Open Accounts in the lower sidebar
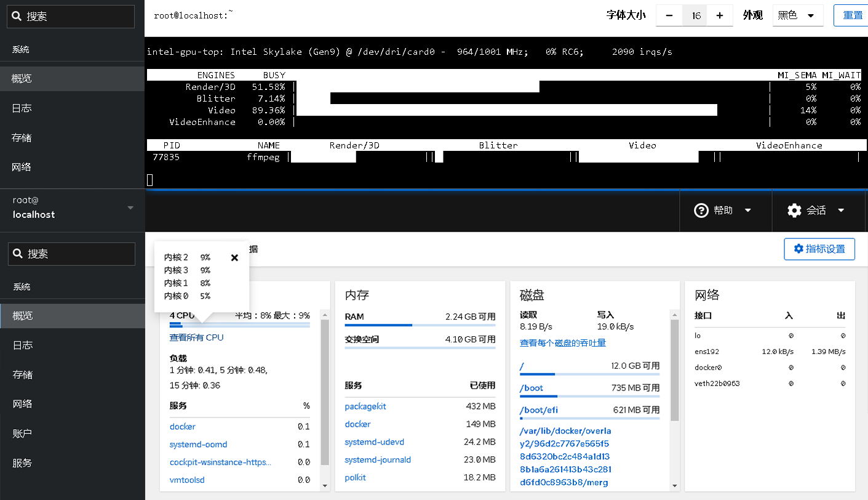Image resolution: width=868 pixels, height=500 pixels. click(23, 433)
